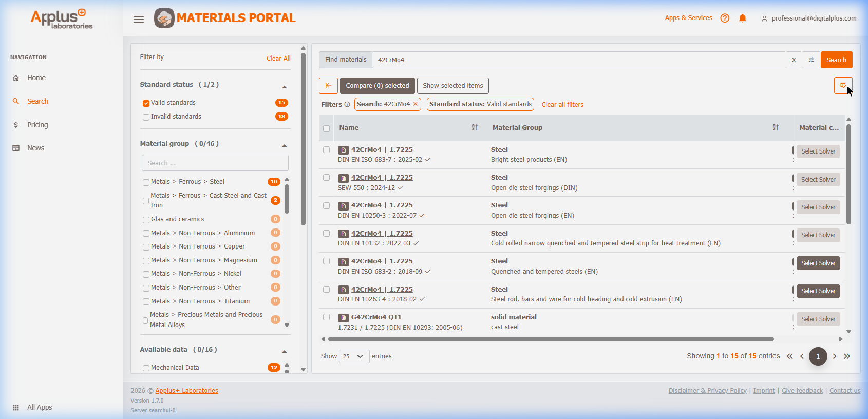Open the hamburger menu icon
Screen dimensions: 868x419
point(139,20)
